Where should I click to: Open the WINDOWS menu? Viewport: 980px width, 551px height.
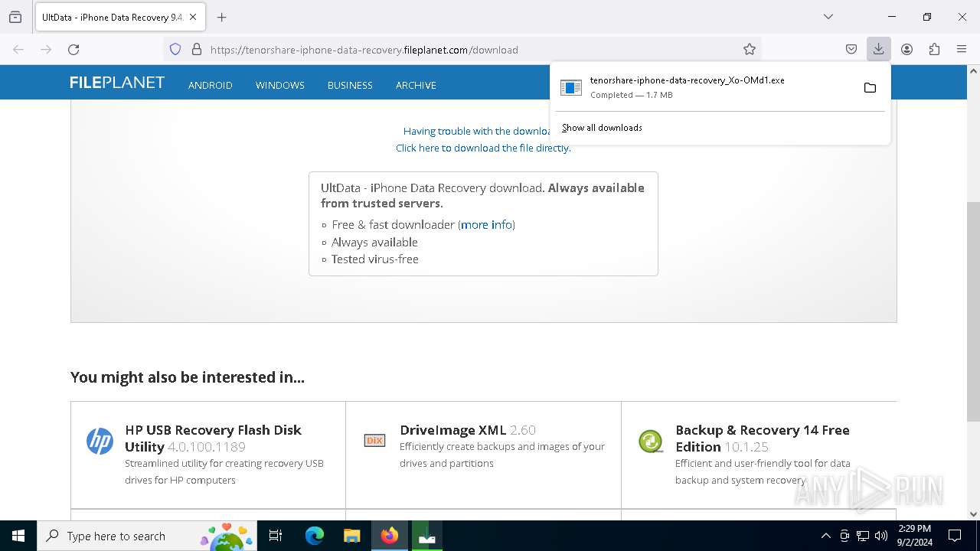click(x=280, y=85)
